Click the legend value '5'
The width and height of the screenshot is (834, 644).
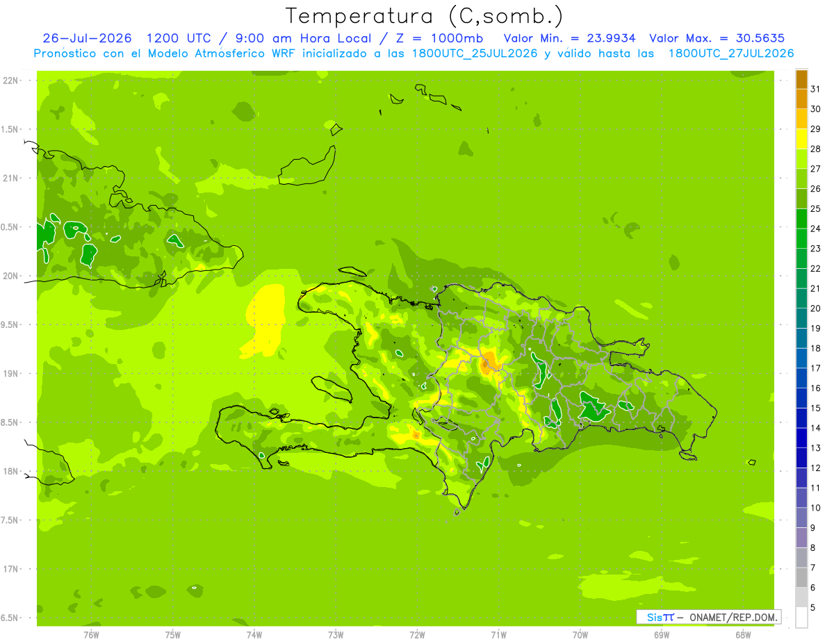[813, 608]
